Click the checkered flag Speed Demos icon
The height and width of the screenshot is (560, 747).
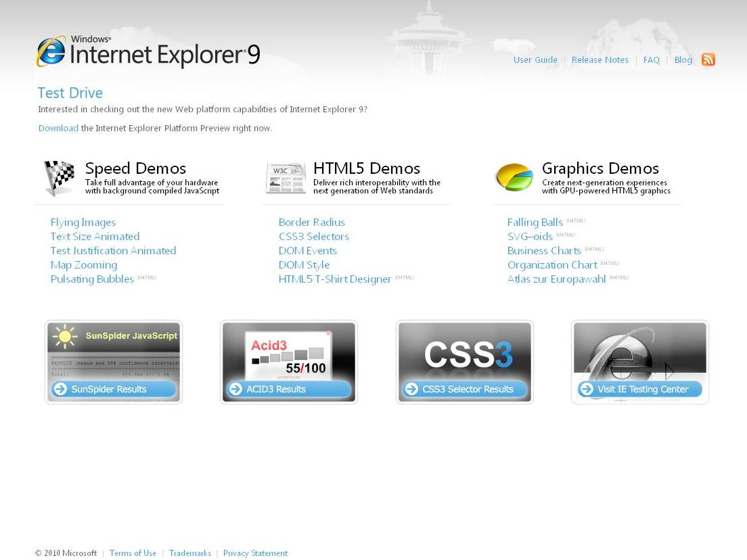pyautogui.click(x=59, y=178)
